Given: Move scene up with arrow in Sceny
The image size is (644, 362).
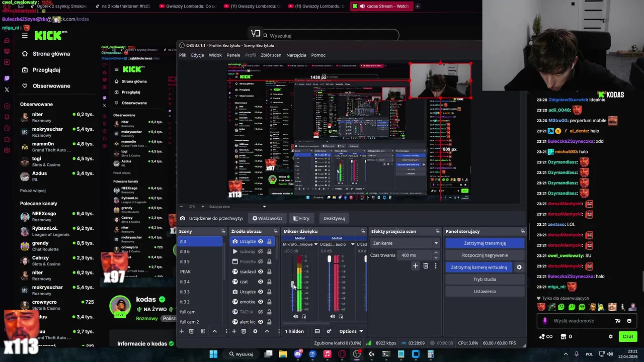Looking at the screenshot, I should pos(214,331).
